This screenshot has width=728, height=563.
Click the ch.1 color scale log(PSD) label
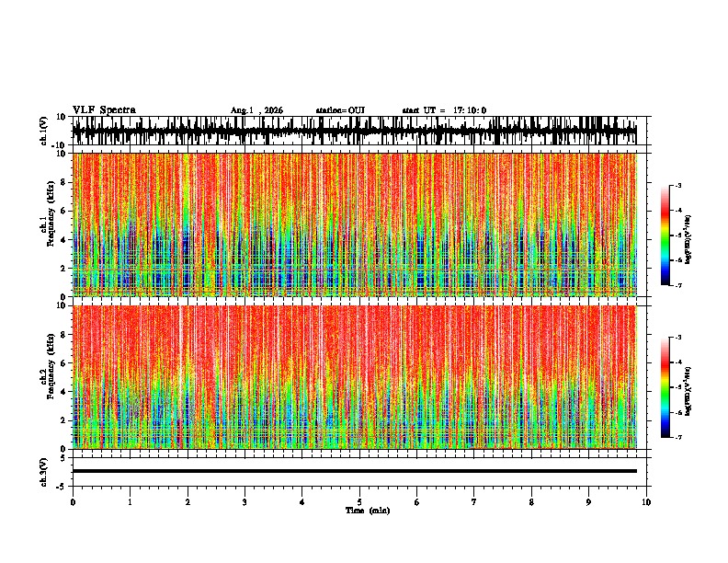click(x=688, y=239)
